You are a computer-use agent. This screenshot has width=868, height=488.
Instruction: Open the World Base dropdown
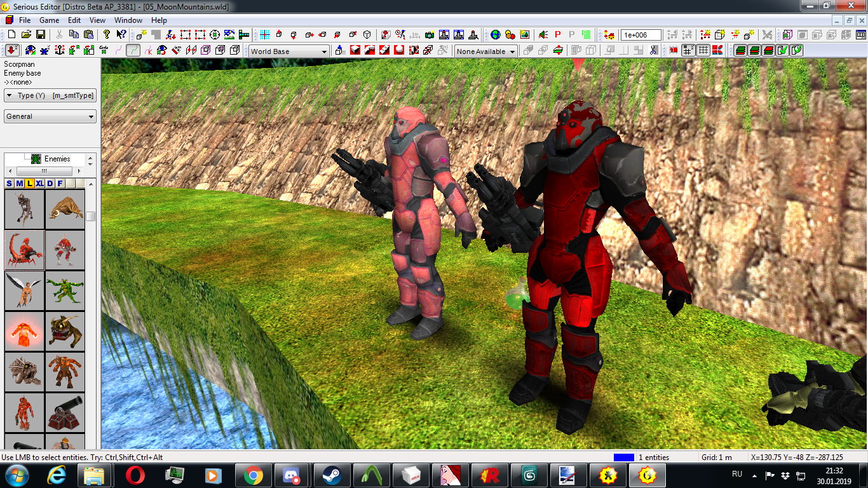[289, 51]
